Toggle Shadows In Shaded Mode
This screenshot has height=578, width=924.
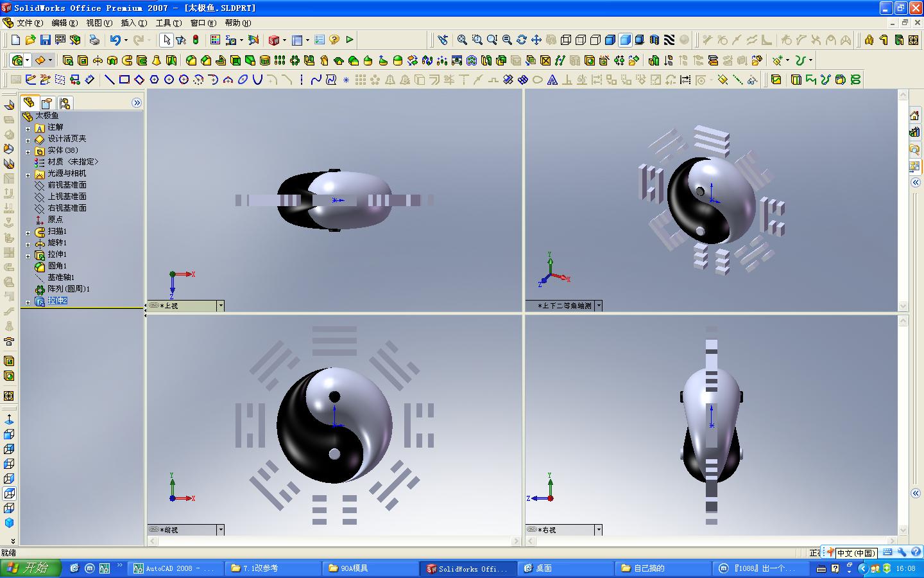640,40
